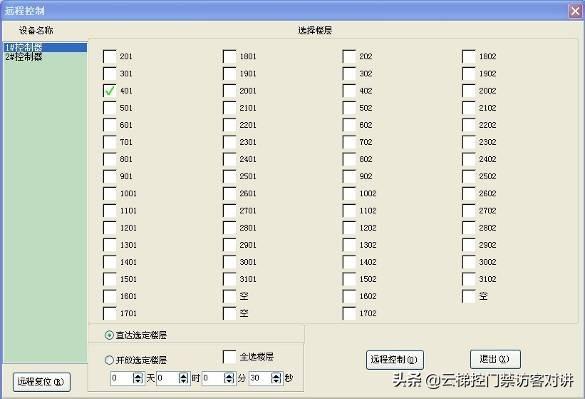Check floor 902 checkbox
Screen dimensions: 585x399
coord(349,176)
